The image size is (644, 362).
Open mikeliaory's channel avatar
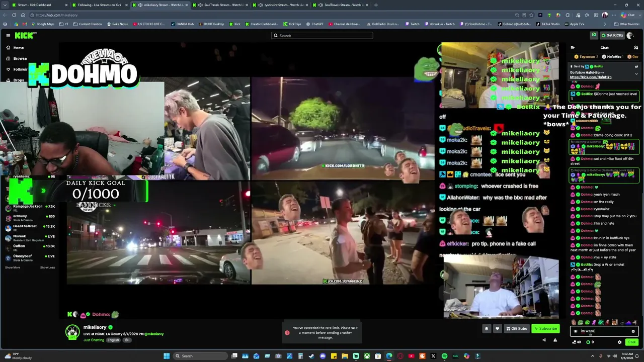(72, 332)
